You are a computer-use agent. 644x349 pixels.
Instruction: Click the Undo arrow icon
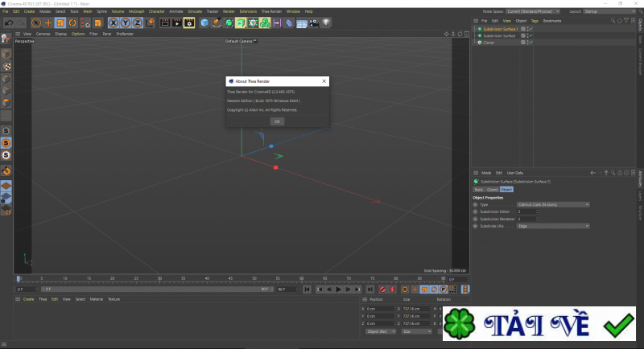[x=9, y=23]
